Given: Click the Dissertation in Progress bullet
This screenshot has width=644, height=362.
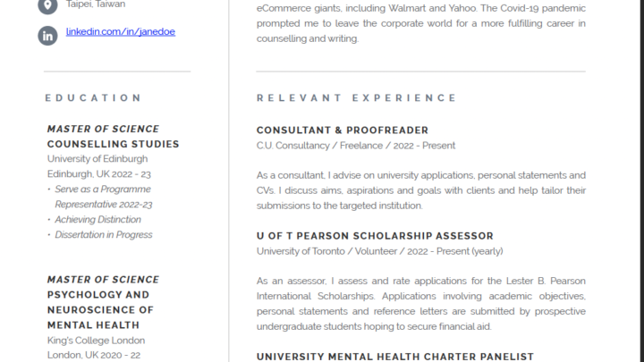Looking at the screenshot, I should 104,235.
